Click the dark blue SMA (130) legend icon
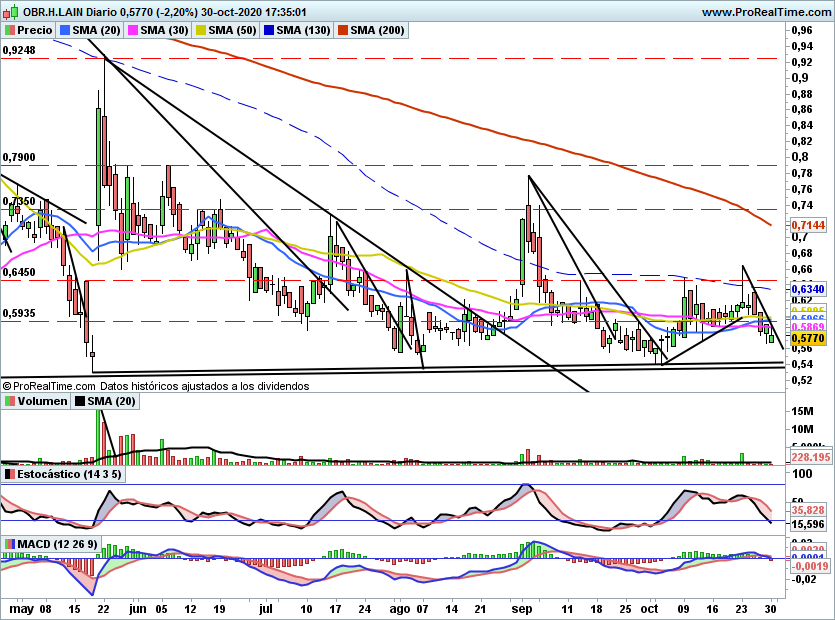The image size is (835, 620). 268,30
